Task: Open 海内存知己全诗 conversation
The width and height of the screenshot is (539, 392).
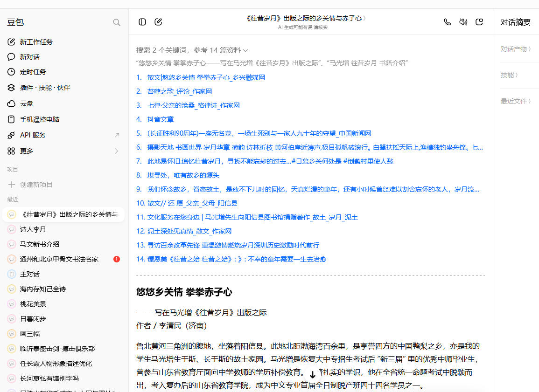Action: (x=64, y=289)
